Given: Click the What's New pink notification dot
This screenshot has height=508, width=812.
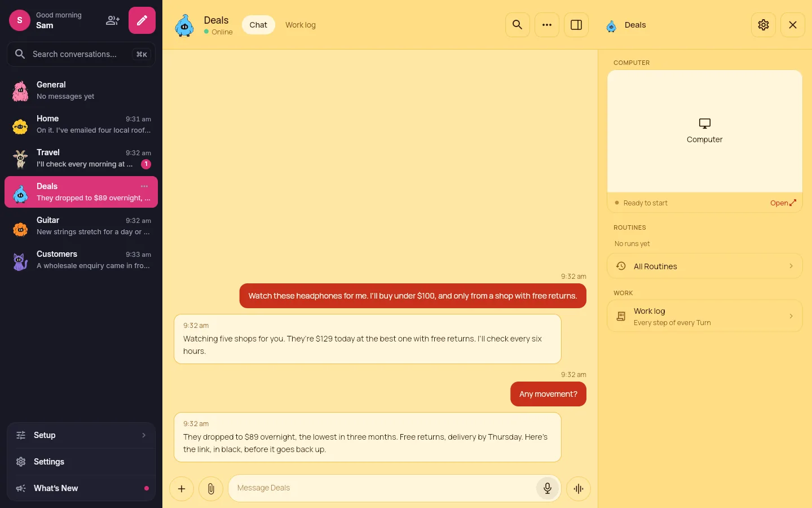Looking at the screenshot, I should tap(147, 488).
